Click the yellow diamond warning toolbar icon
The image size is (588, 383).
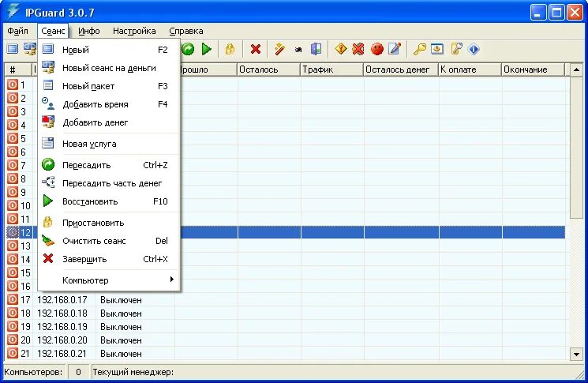340,49
